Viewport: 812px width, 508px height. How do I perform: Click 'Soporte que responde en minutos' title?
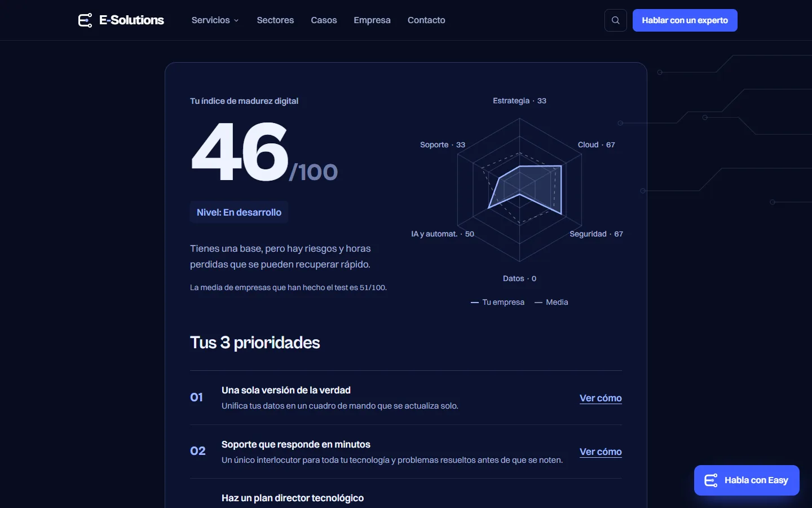pyautogui.click(x=296, y=444)
